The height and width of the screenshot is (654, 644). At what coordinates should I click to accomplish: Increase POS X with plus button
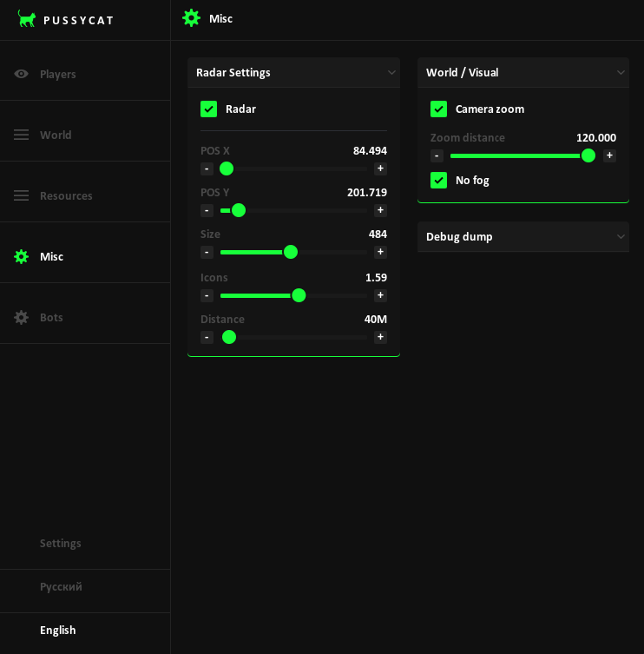point(380,168)
